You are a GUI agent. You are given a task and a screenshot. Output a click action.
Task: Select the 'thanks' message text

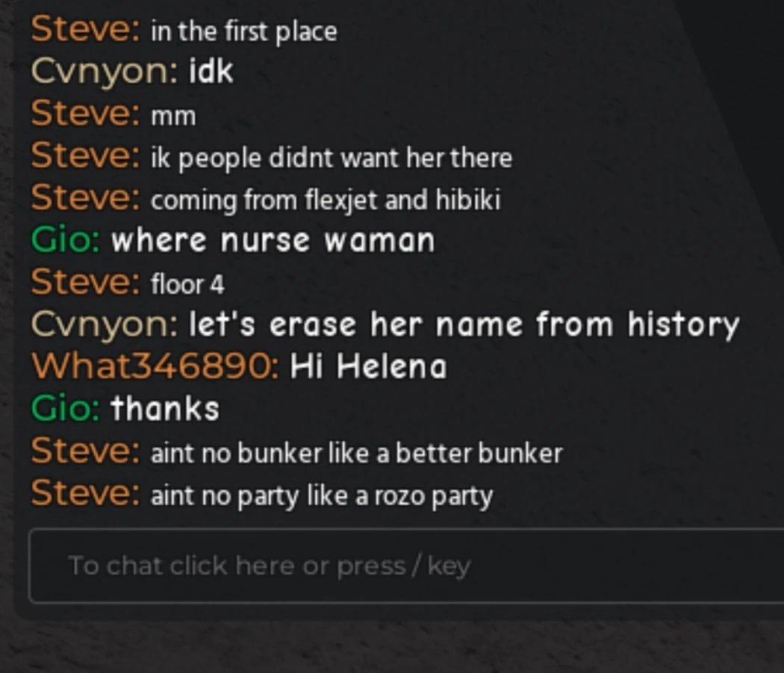point(165,408)
